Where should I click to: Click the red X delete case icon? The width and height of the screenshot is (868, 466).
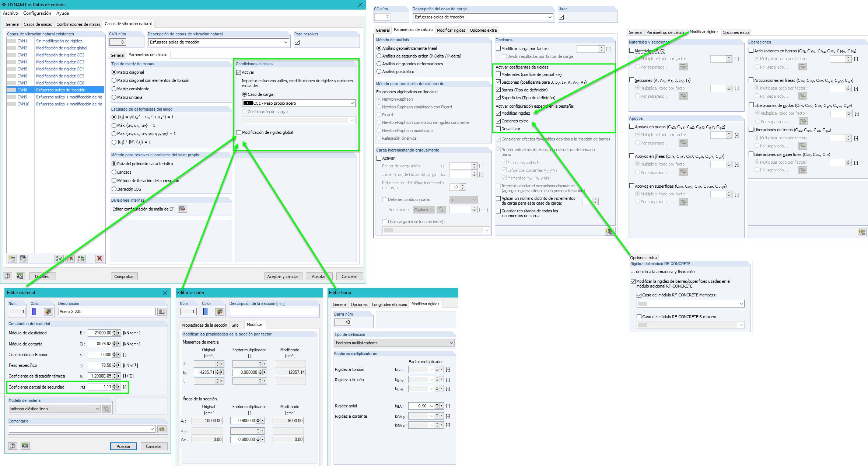pos(99,258)
